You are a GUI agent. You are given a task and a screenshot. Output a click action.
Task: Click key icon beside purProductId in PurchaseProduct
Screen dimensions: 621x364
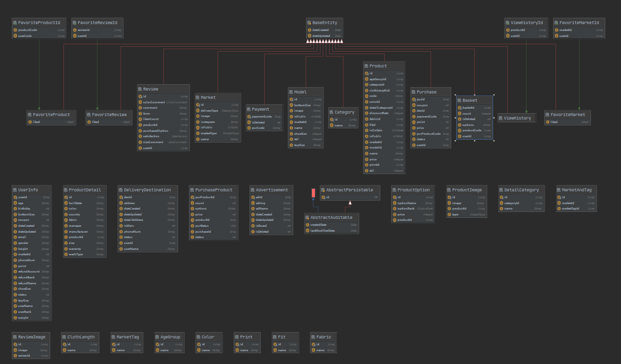click(x=192, y=197)
